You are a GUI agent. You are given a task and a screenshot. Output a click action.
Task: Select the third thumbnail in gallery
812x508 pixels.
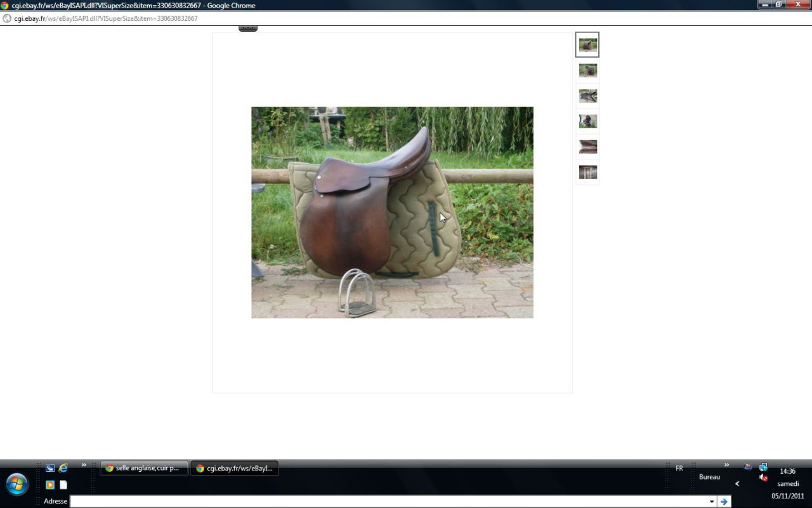[x=587, y=96]
